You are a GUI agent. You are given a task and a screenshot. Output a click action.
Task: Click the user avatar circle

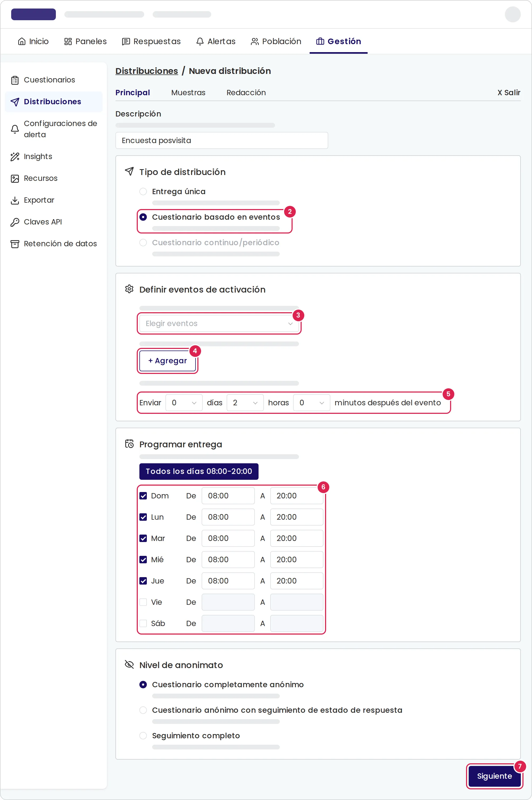(512, 14)
